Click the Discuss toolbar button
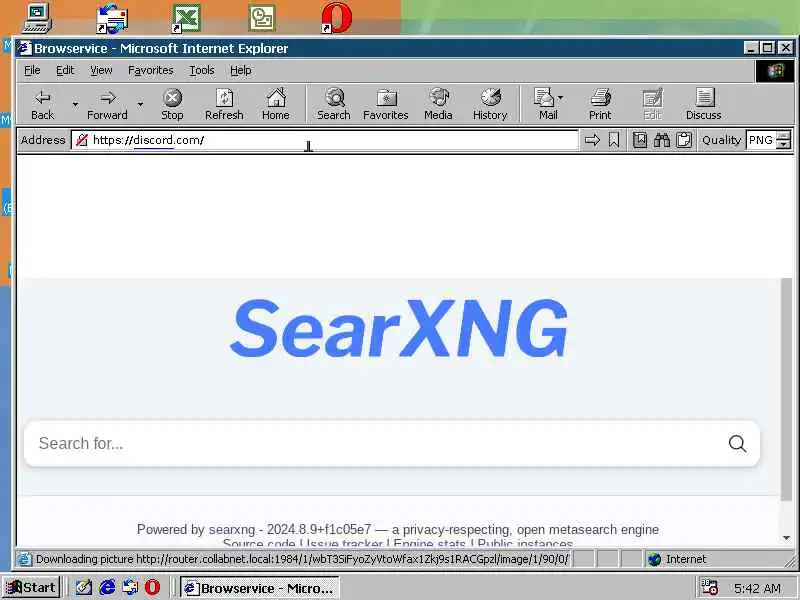This screenshot has height=600, width=800. [x=704, y=104]
